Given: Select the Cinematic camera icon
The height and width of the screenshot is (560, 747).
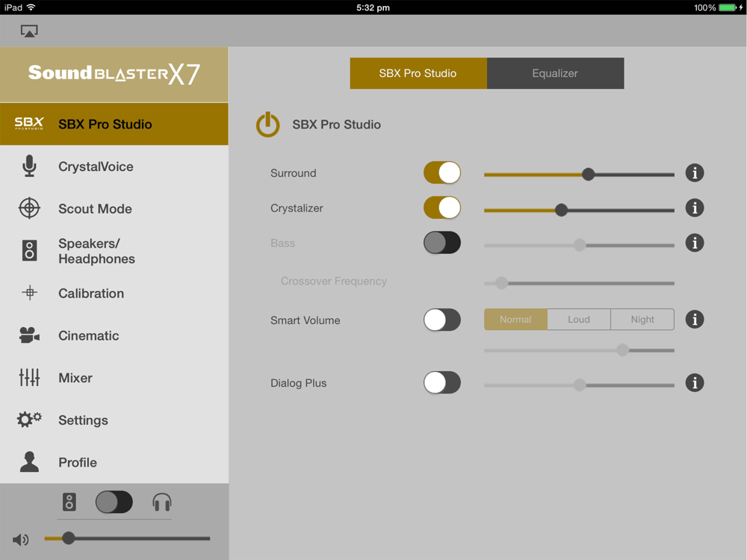Looking at the screenshot, I should click(x=29, y=335).
